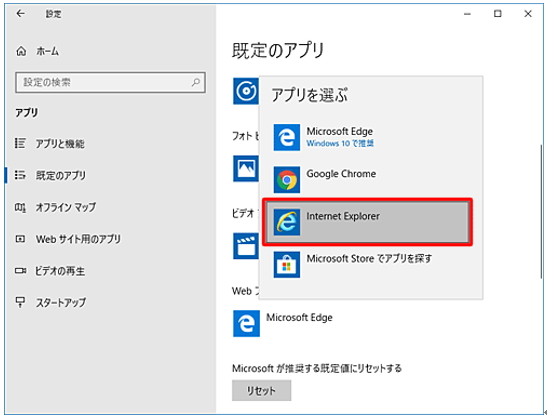Image resolution: width=547 pixels, height=417 pixels.
Task: Click the Web サイト用のアプリ icon
Action: 20,239
